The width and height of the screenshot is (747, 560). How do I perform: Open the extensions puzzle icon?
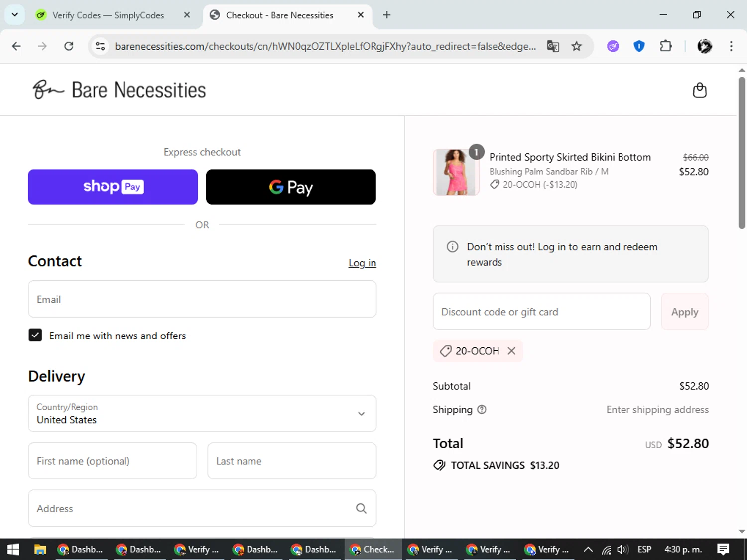pyautogui.click(x=666, y=46)
